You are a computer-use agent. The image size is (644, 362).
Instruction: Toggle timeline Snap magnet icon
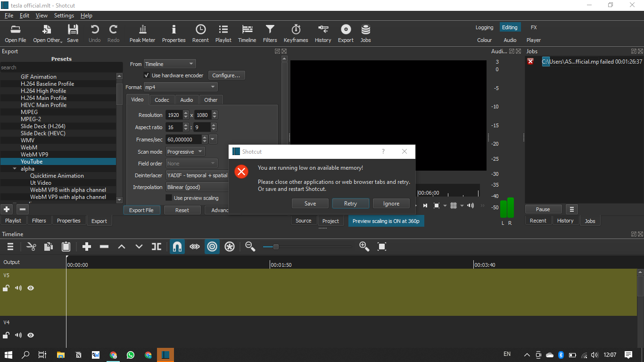(177, 247)
